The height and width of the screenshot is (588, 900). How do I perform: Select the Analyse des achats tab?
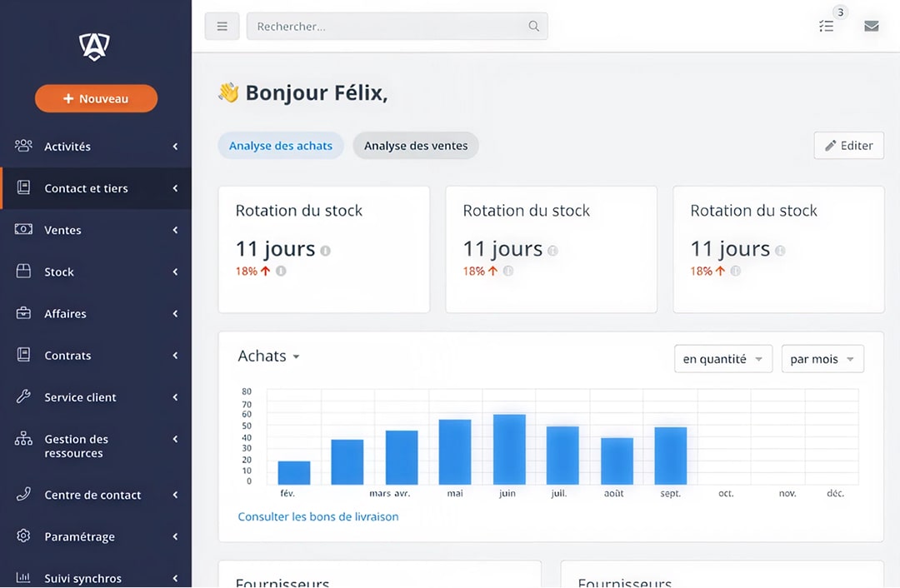[281, 146]
